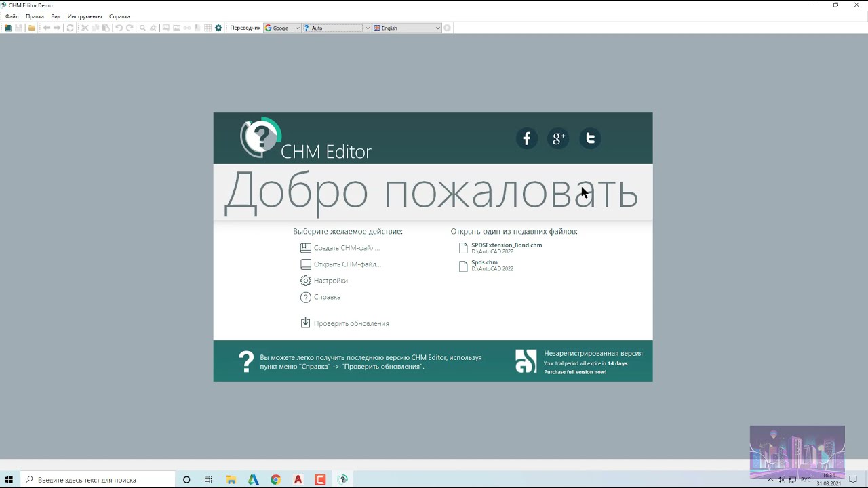Click Открыть CHM-файл link

tap(347, 264)
